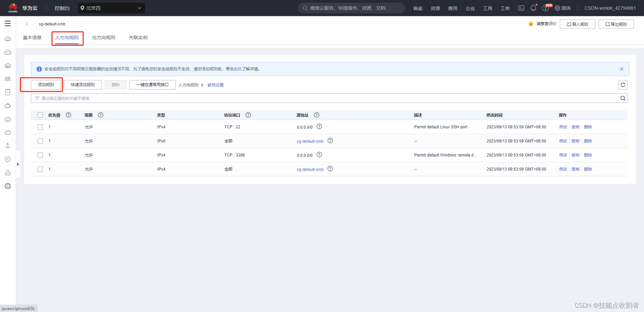Click 删除 for the IPv6 rule

click(x=588, y=141)
